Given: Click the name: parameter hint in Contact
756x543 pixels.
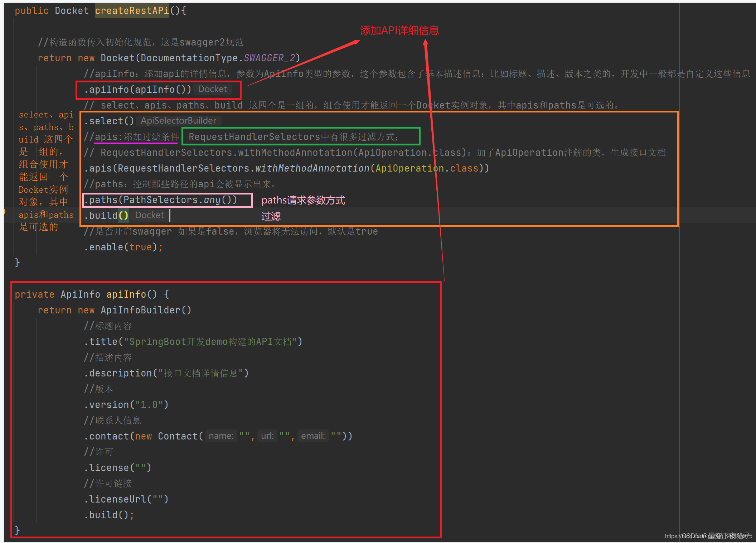Looking at the screenshot, I should (x=221, y=436).
